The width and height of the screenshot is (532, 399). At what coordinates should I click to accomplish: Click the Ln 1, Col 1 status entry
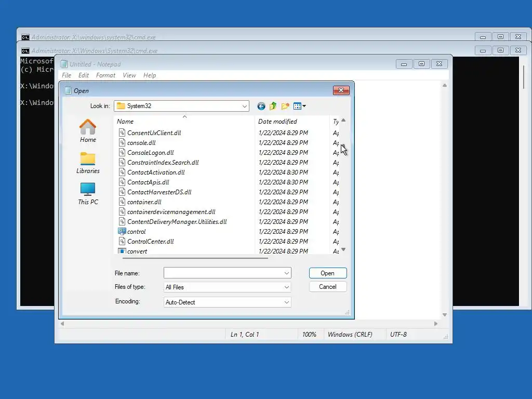(245, 335)
